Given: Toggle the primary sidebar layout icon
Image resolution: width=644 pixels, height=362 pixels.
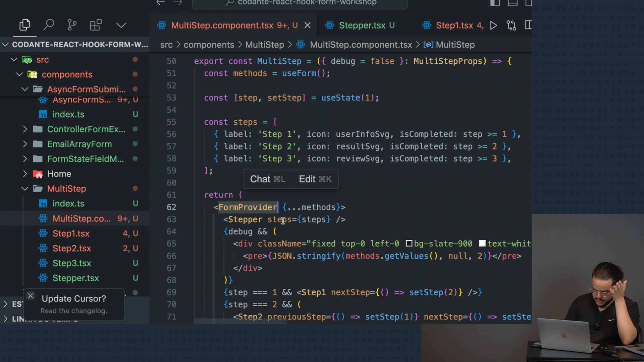Looking at the screenshot, I should click(495, 3).
